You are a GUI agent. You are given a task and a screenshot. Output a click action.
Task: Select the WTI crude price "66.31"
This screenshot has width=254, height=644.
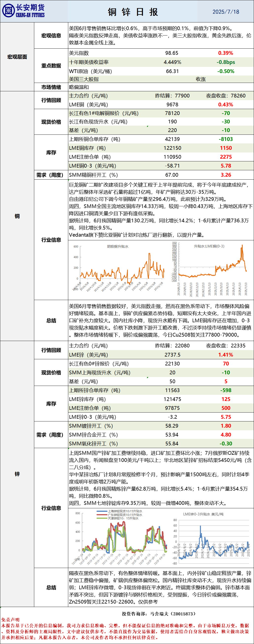click(172, 71)
